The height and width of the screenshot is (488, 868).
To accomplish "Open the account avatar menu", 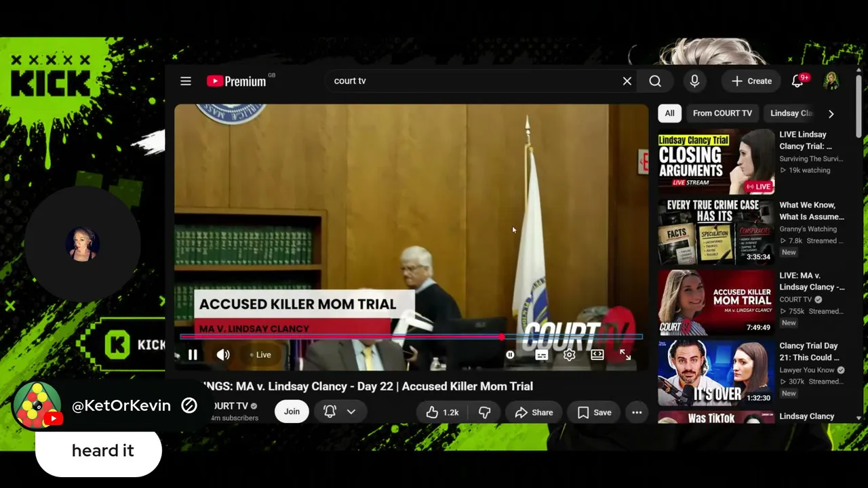I will tap(831, 81).
